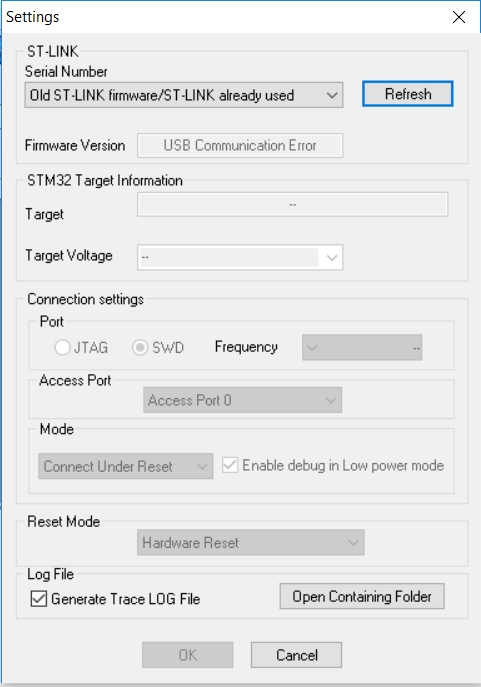Screen dimensions: 481x687
Task: Uncheck Generate Trace LOG File
Action: tap(39, 598)
